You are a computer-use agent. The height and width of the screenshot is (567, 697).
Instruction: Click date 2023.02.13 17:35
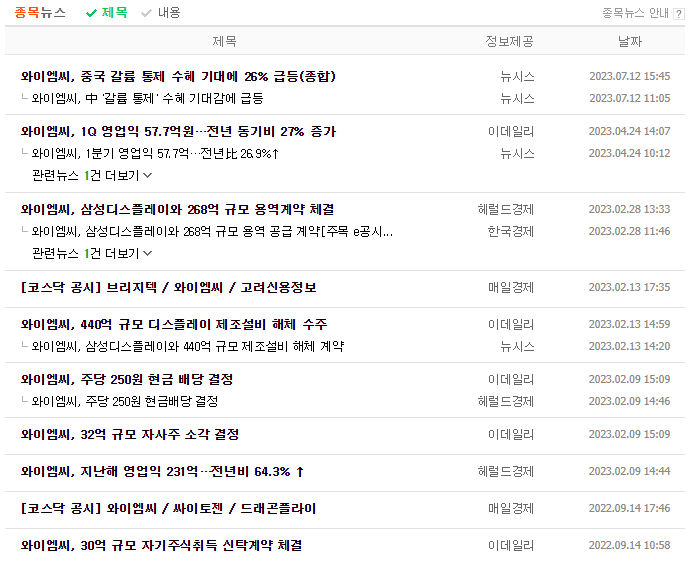629,287
